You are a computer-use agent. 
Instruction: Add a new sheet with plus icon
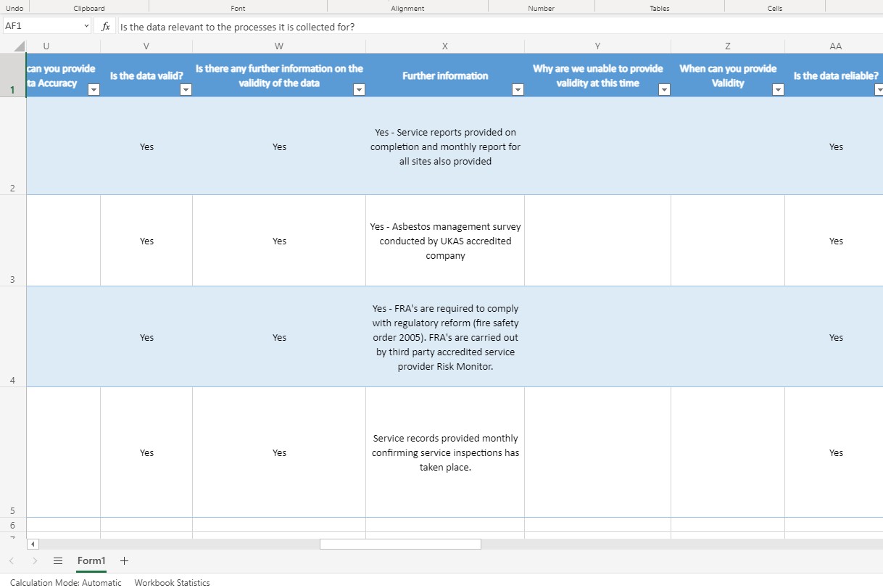point(124,561)
